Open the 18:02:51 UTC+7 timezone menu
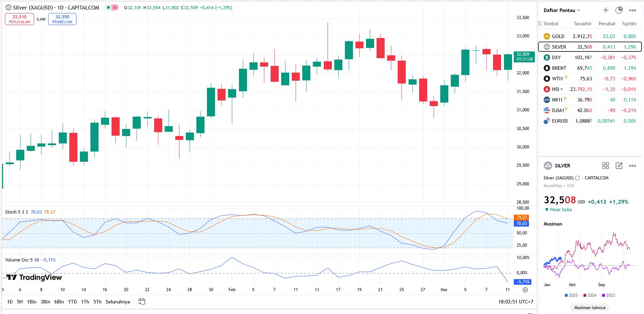This screenshot has height=314, width=644. coord(516,302)
